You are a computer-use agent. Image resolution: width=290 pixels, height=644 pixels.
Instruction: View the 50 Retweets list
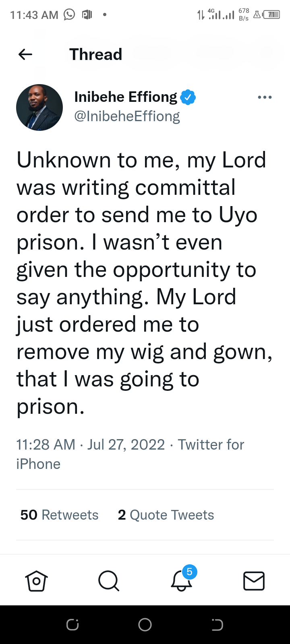(59, 515)
